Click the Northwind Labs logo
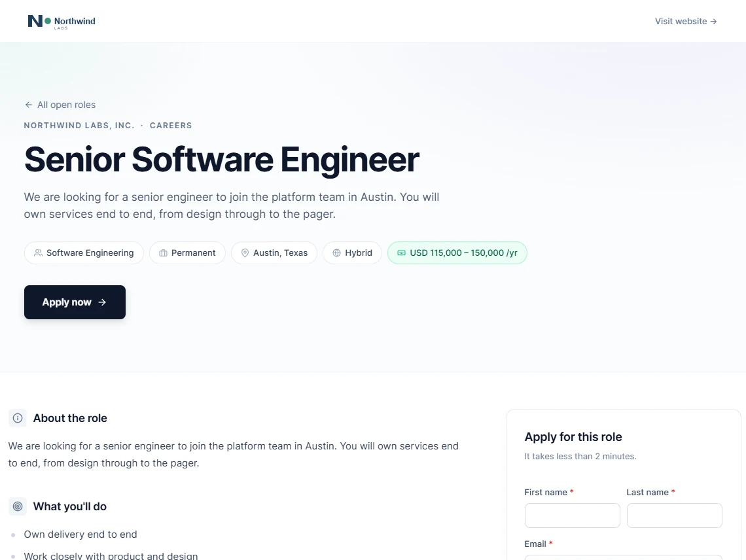746x560 pixels. click(x=62, y=22)
